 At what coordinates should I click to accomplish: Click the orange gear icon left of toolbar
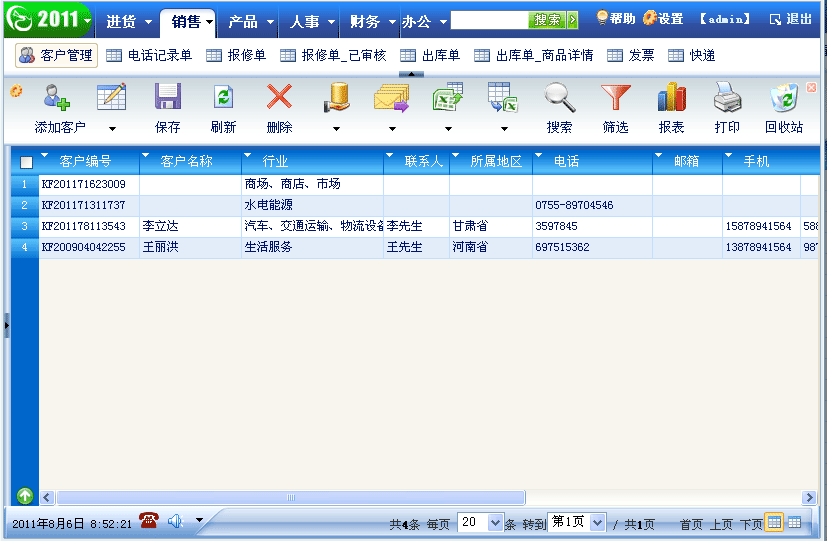16,91
